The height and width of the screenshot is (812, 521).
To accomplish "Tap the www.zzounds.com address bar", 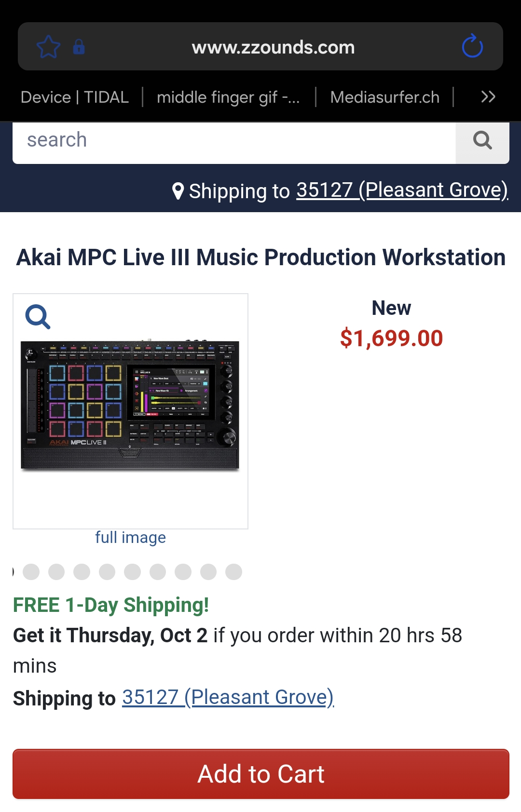I will click(x=273, y=47).
